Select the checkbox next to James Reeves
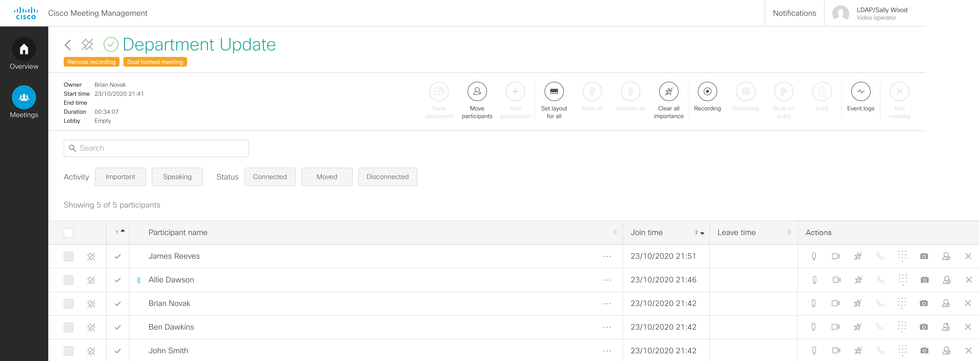Screen dimensions: 980x361 pos(69,256)
